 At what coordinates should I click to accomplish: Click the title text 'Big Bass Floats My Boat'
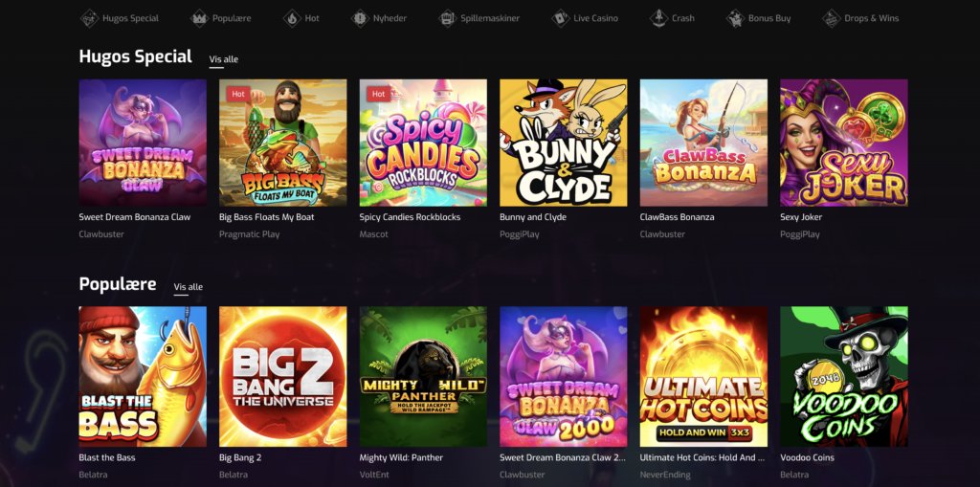267,217
